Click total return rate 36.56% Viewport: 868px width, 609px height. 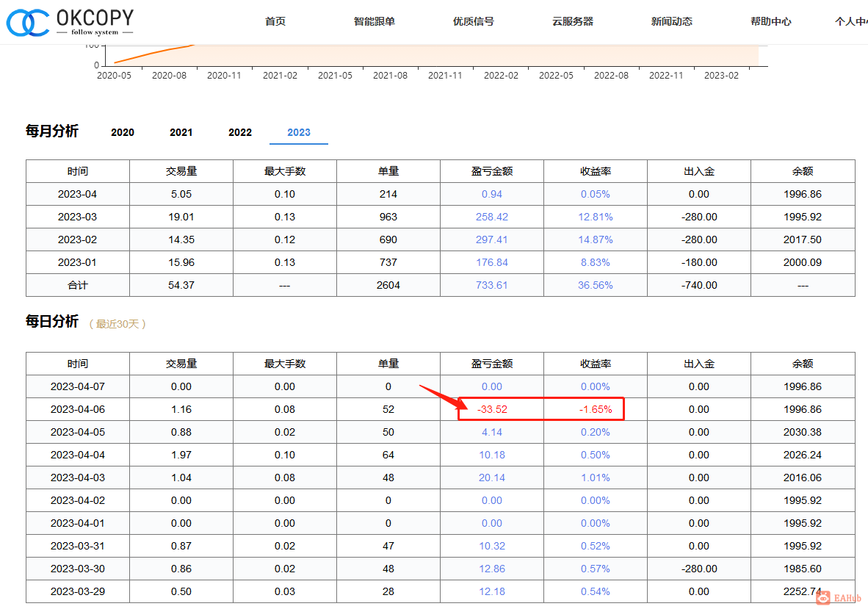point(595,285)
